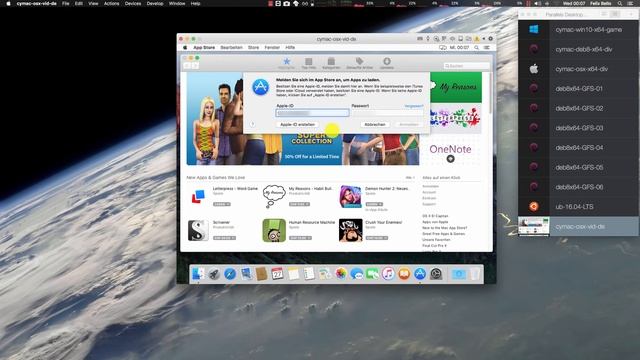Viewport: 640px width, 360px height.
Task: Click the App Store search field
Action: pos(467,66)
